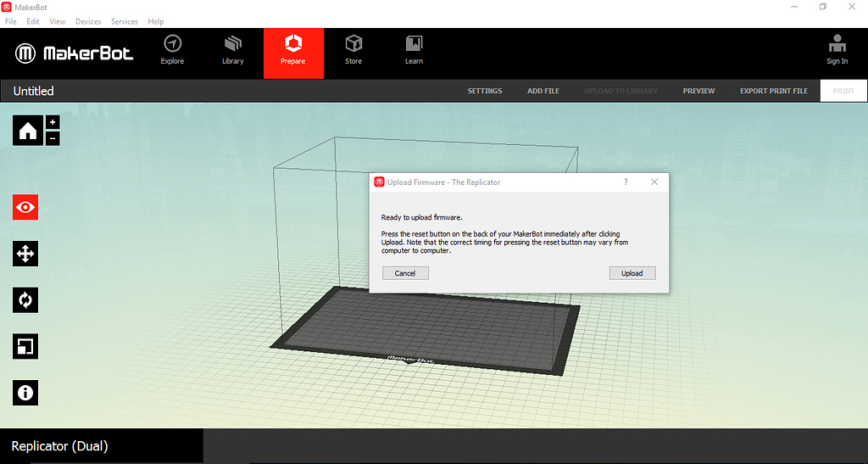
Task: Click the Home view icon
Action: [x=27, y=131]
